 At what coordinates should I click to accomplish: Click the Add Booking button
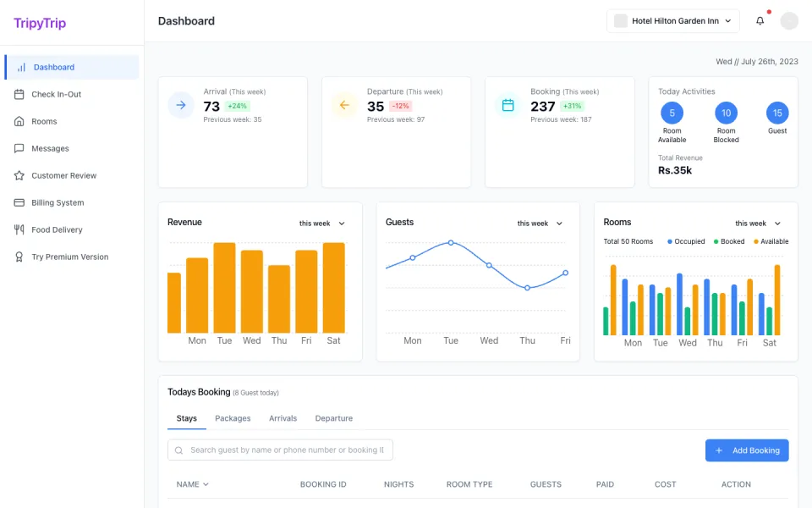point(747,450)
